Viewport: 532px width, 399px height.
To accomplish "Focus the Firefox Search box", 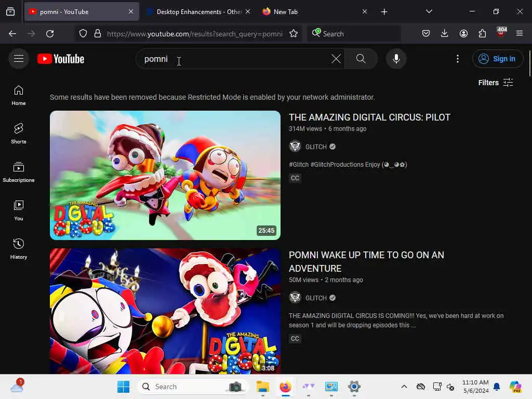I will [354, 34].
